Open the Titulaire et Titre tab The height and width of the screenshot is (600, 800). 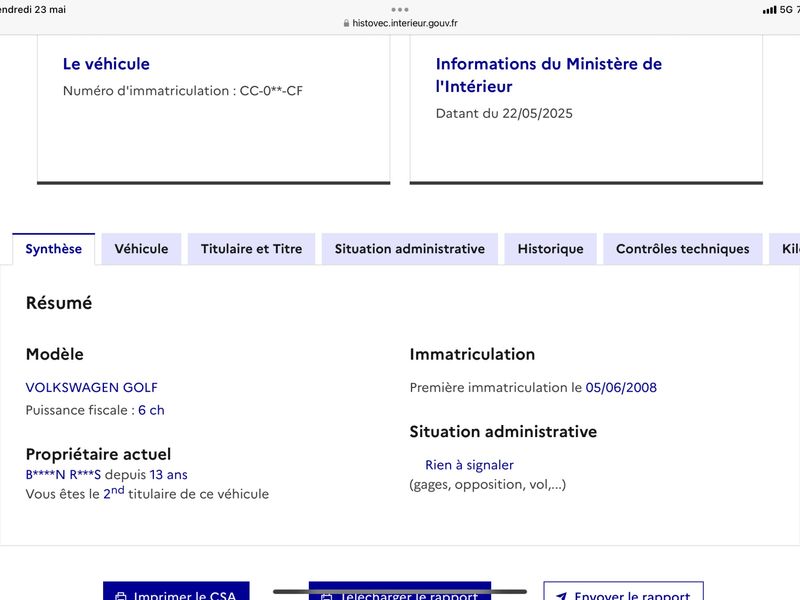click(x=252, y=249)
